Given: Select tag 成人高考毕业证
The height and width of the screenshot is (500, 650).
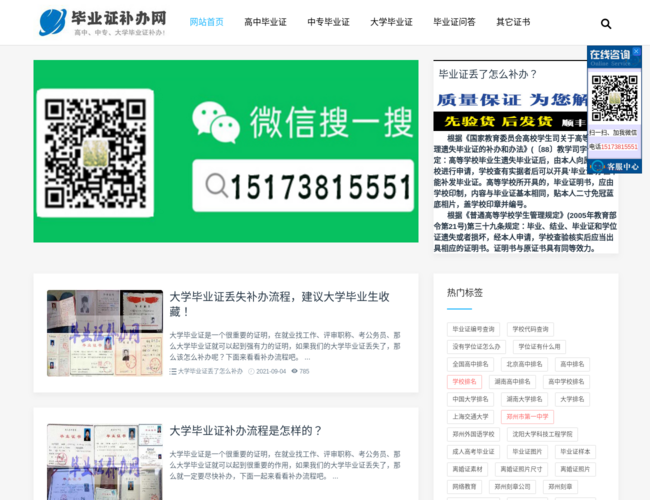Looking at the screenshot, I should (473, 451).
